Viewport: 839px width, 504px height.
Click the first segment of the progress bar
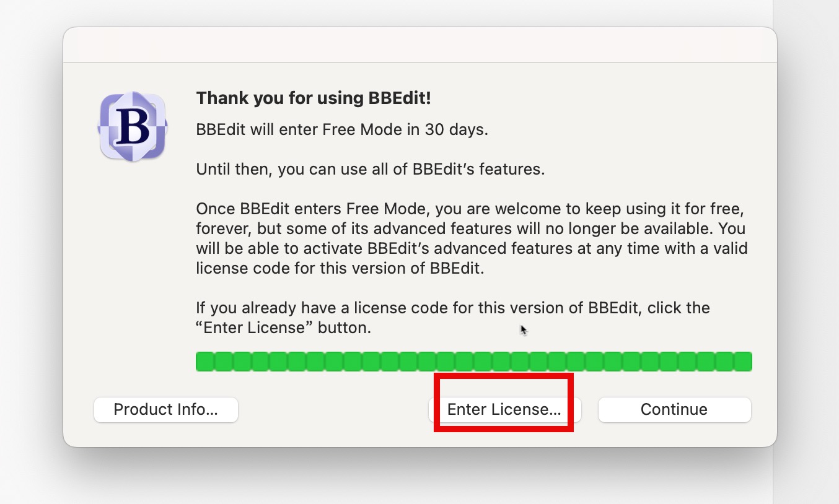(205, 362)
